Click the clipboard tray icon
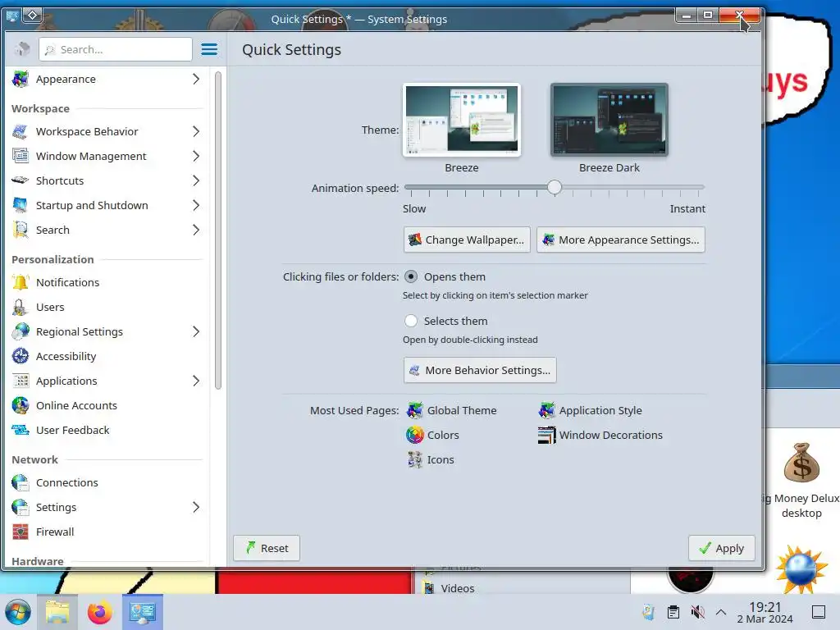 [x=673, y=612]
